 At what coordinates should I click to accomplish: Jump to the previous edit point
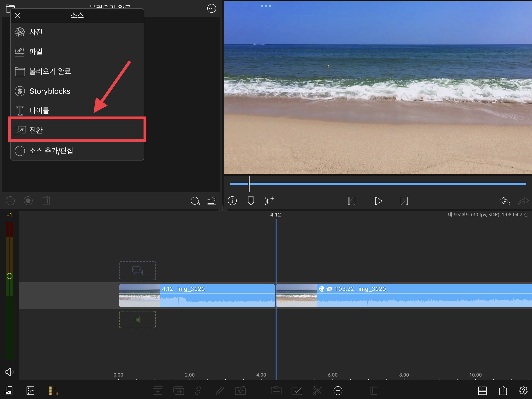pos(351,201)
